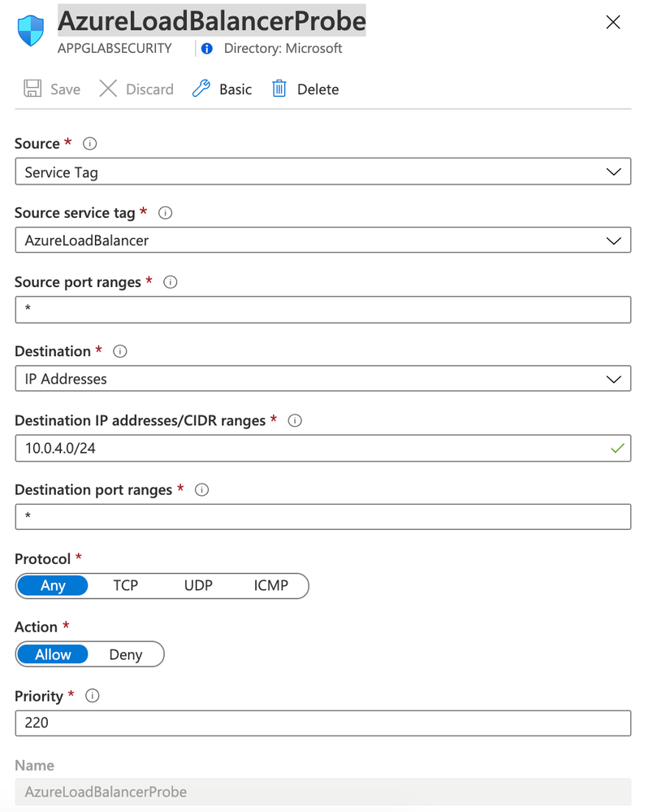Open the Destination dropdown
This screenshot has height=812, width=649.
click(322, 379)
